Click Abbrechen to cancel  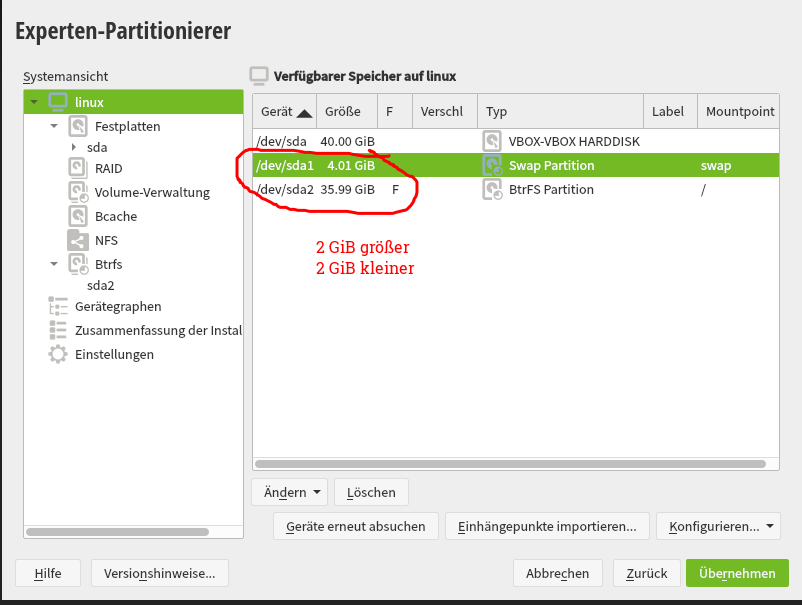(x=558, y=573)
